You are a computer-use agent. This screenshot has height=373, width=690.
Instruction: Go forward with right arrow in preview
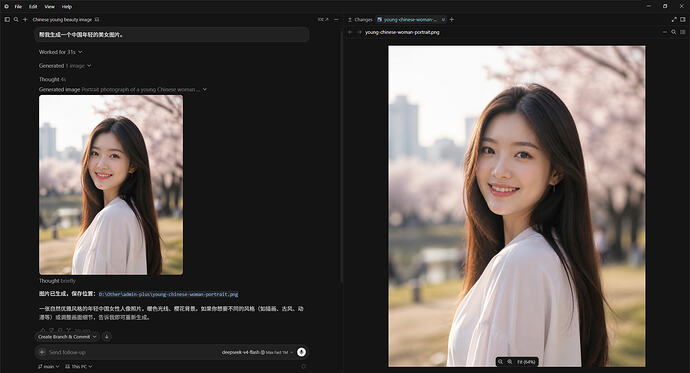[x=359, y=32]
